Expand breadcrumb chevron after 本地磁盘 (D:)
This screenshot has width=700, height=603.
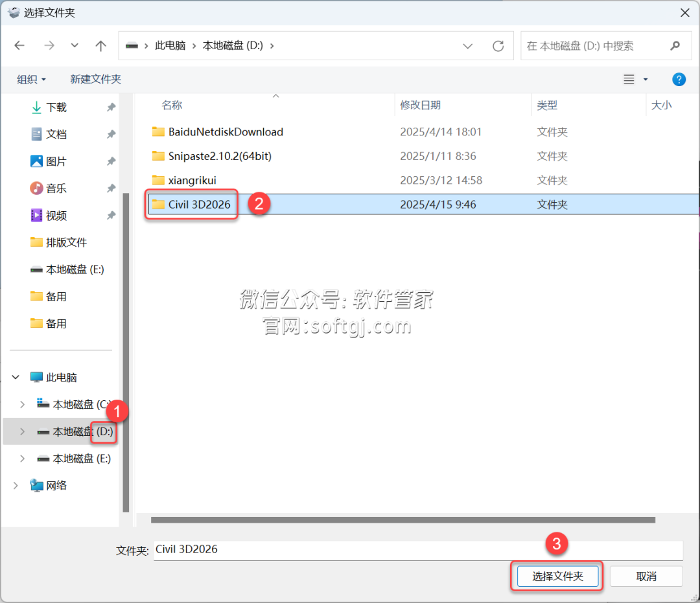[272, 46]
